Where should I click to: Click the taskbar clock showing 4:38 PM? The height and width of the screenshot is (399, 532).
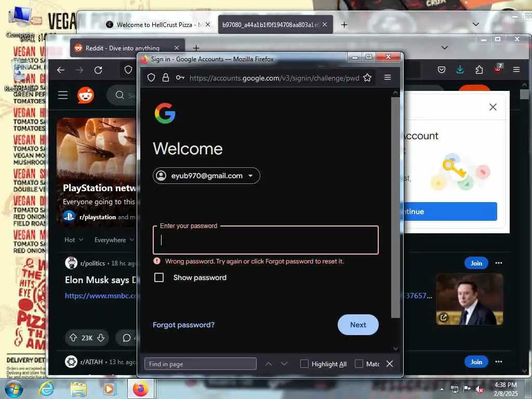[x=506, y=389]
